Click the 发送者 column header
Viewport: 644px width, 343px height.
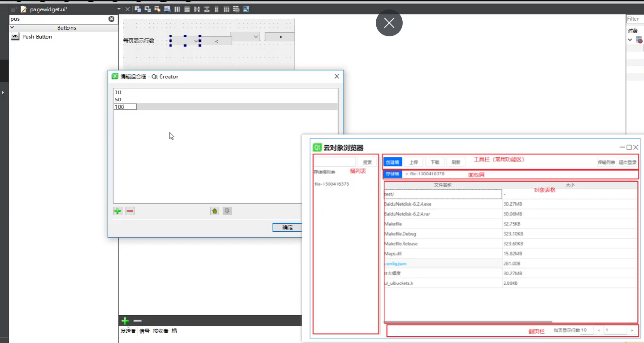(128, 331)
